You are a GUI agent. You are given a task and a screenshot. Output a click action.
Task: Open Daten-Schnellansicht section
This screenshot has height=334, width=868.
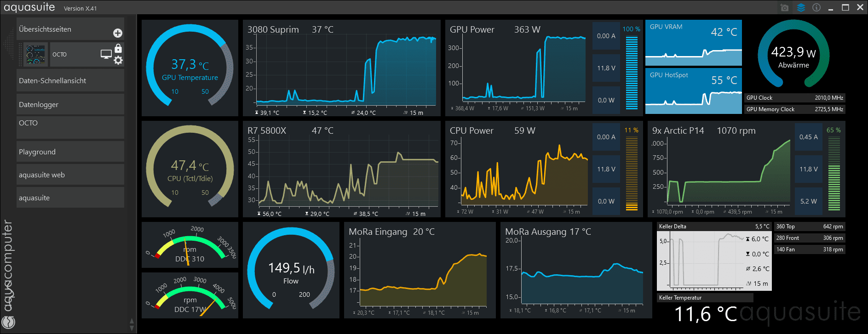70,80
